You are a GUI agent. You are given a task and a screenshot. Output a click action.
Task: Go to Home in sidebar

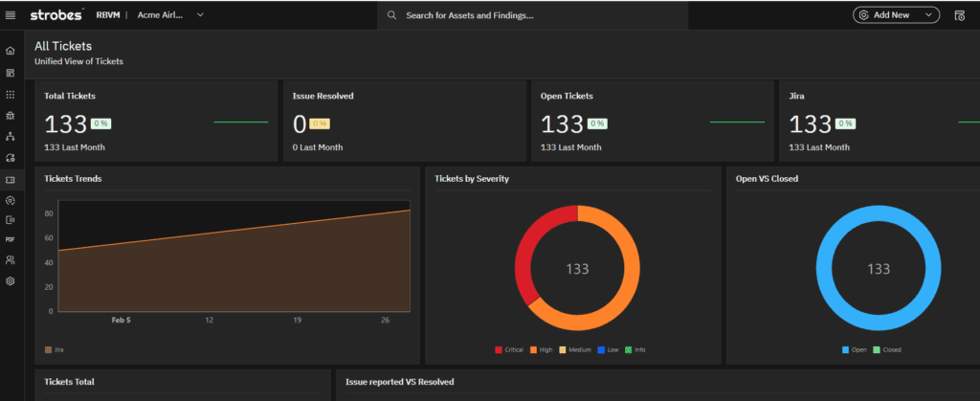click(11, 51)
